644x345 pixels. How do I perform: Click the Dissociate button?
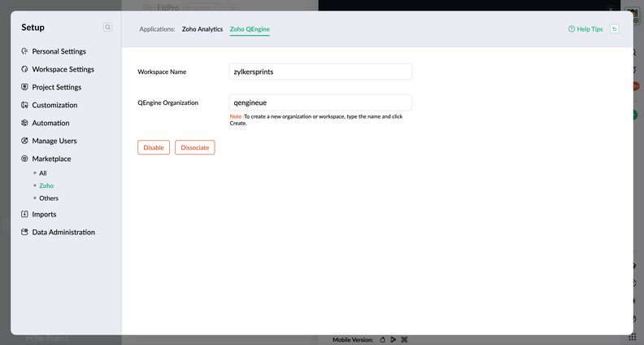[x=194, y=147]
